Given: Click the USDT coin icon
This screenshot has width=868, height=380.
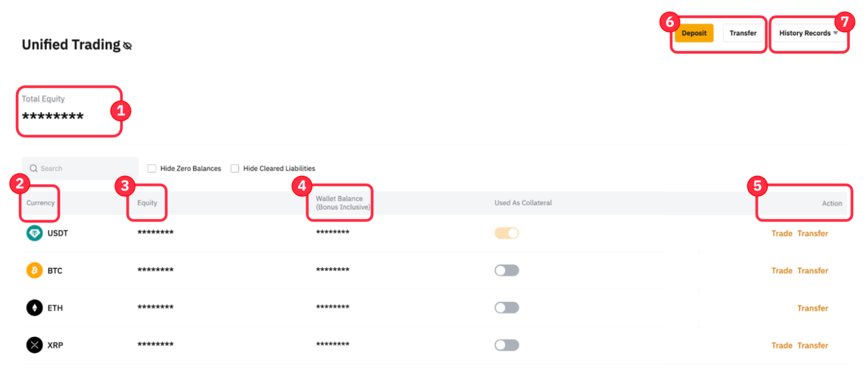Looking at the screenshot, I should pos(34,233).
